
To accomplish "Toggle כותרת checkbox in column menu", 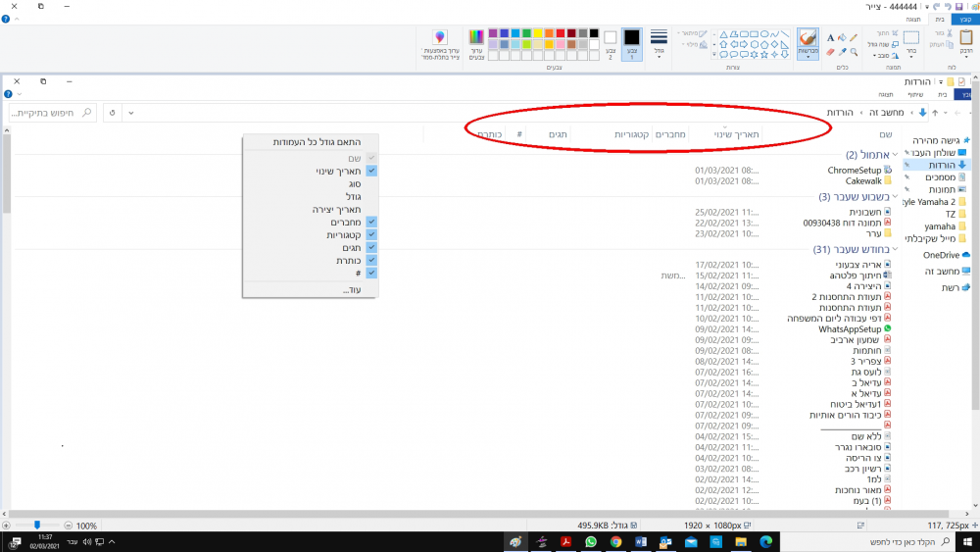I will pyautogui.click(x=371, y=260).
